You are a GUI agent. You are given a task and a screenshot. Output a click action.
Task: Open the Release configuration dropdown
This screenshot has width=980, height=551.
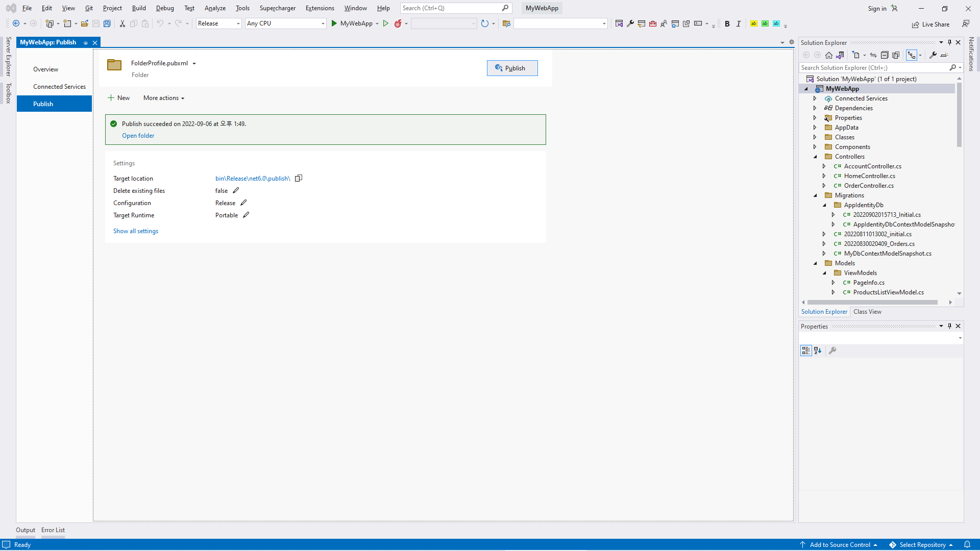[218, 23]
